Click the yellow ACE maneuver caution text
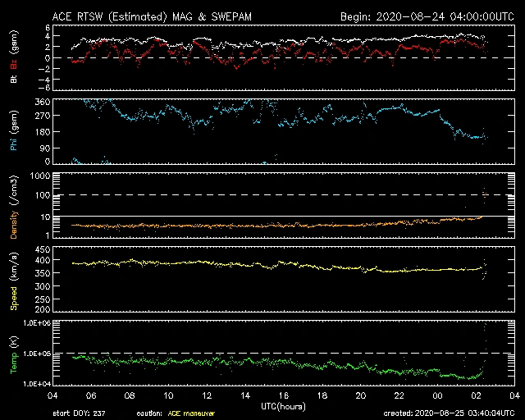Viewport: 525px width, 420px height. click(194, 413)
